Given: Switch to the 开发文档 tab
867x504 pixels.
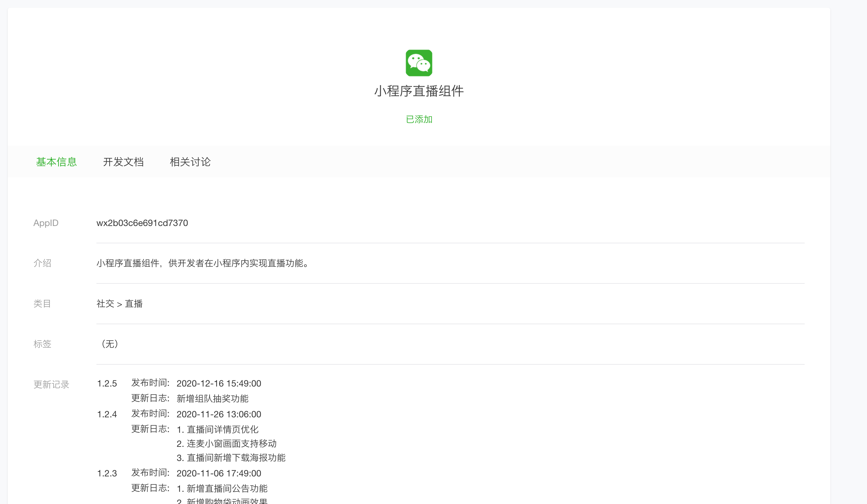Looking at the screenshot, I should pos(123,162).
